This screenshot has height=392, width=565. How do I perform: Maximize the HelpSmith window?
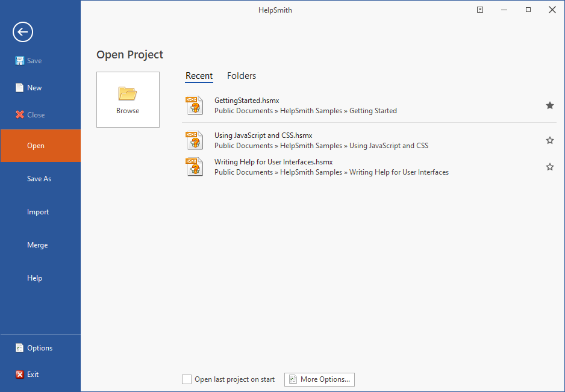tap(528, 10)
